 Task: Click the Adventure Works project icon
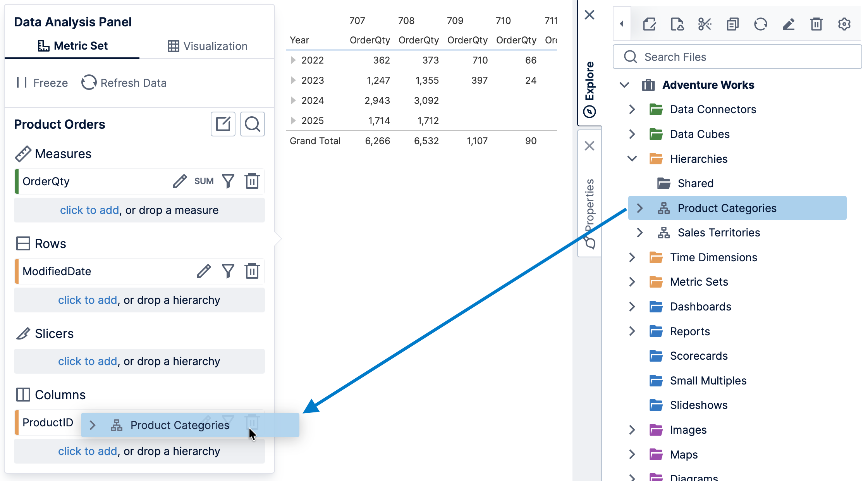648,84
